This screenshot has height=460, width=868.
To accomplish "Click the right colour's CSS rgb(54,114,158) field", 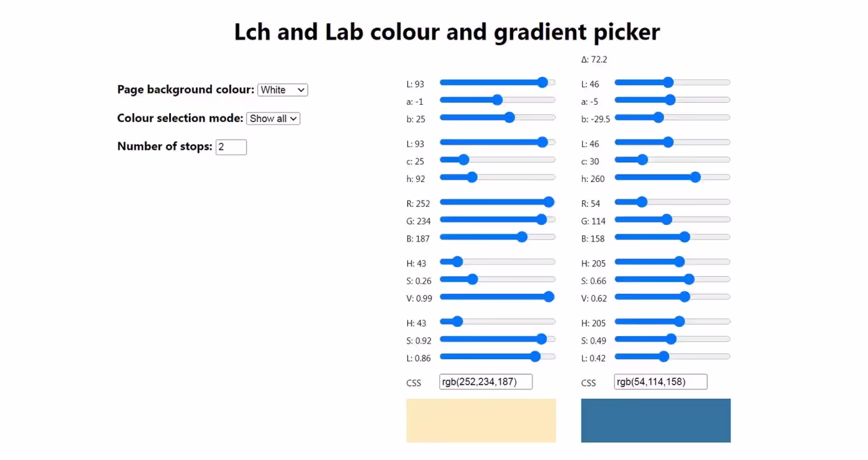I will 661,382.
